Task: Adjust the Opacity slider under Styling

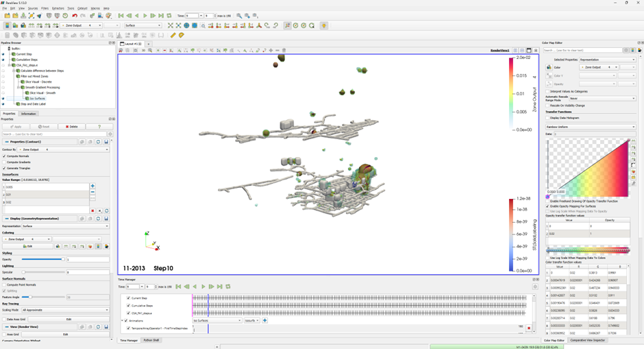Action: [42, 259]
